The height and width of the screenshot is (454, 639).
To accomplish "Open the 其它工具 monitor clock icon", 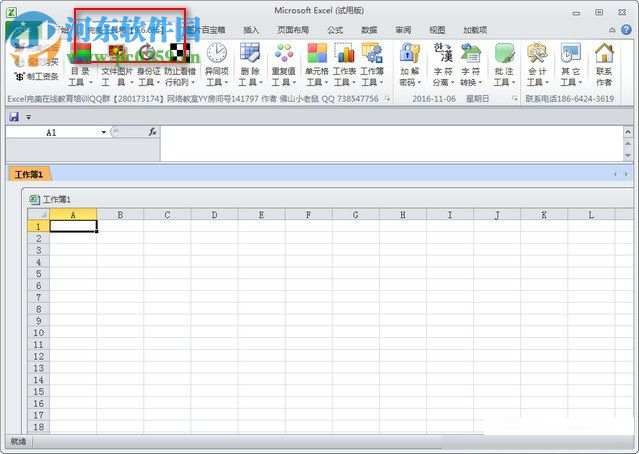I will click(x=571, y=53).
